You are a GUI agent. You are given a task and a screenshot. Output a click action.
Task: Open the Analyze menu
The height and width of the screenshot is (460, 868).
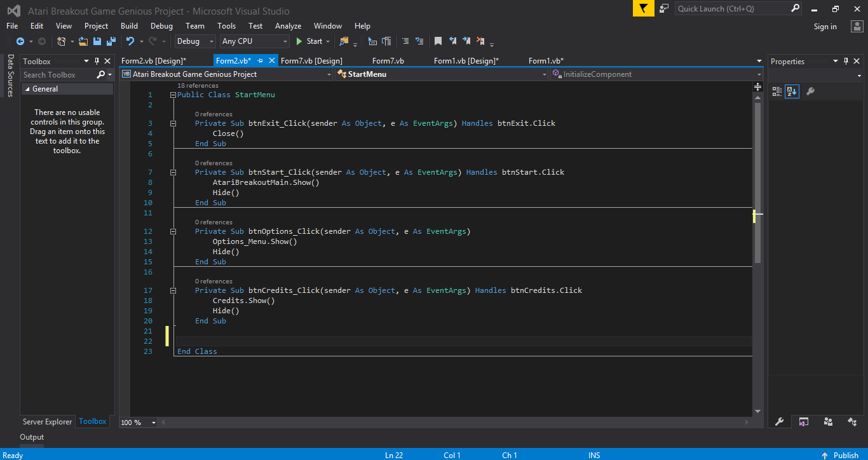click(x=288, y=26)
